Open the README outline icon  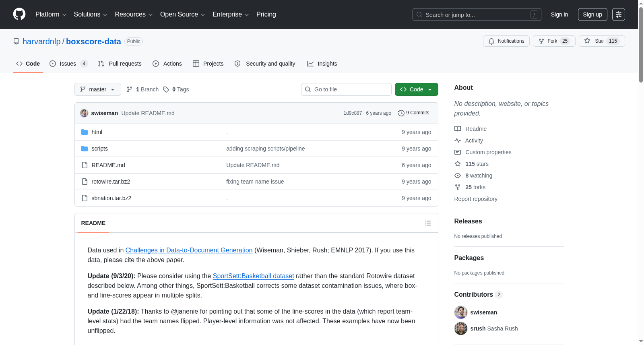click(x=428, y=223)
